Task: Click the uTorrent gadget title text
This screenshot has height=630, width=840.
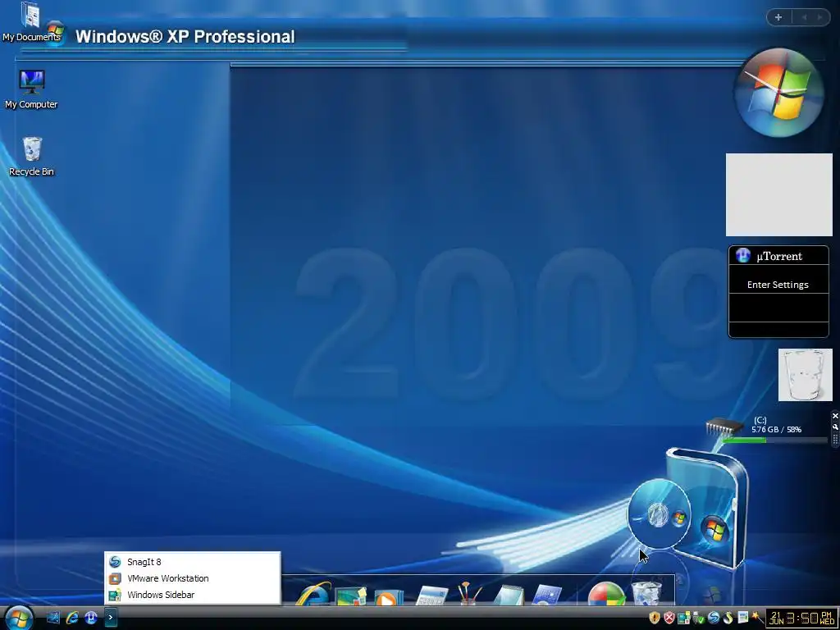Action: point(779,256)
